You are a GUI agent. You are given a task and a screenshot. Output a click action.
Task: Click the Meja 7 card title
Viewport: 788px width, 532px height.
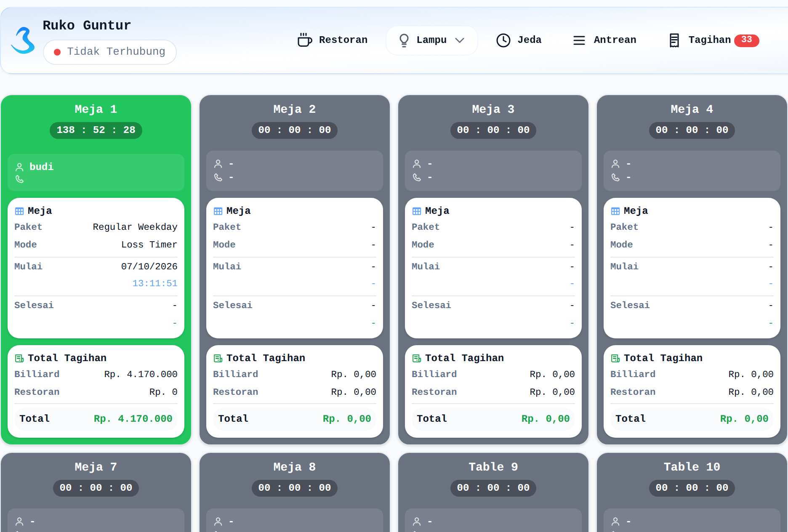pyautogui.click(x=96, y=467)
